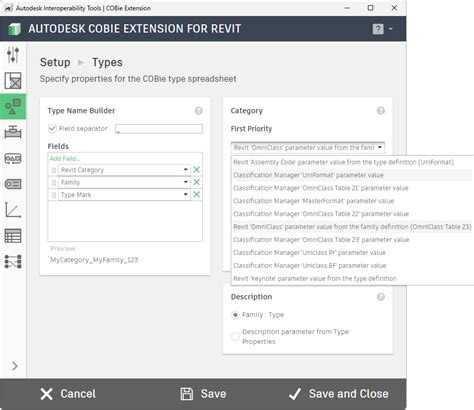Remove the Type Mark field
Image resolution: width=474 pixels, height=410 pixels.
click(x=197, y=194)
